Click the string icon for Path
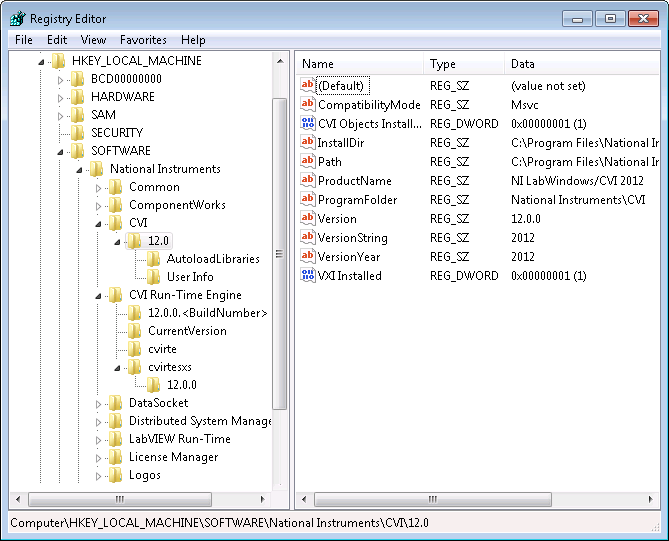This screenshot has width=669, height=541. 308,161
